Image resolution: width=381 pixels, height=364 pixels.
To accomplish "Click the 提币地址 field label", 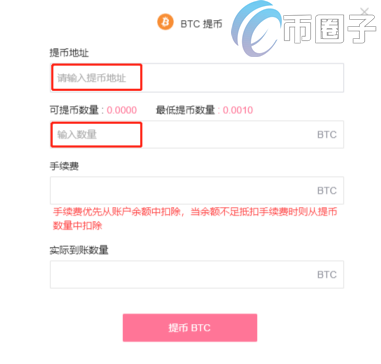I will 69,53.
